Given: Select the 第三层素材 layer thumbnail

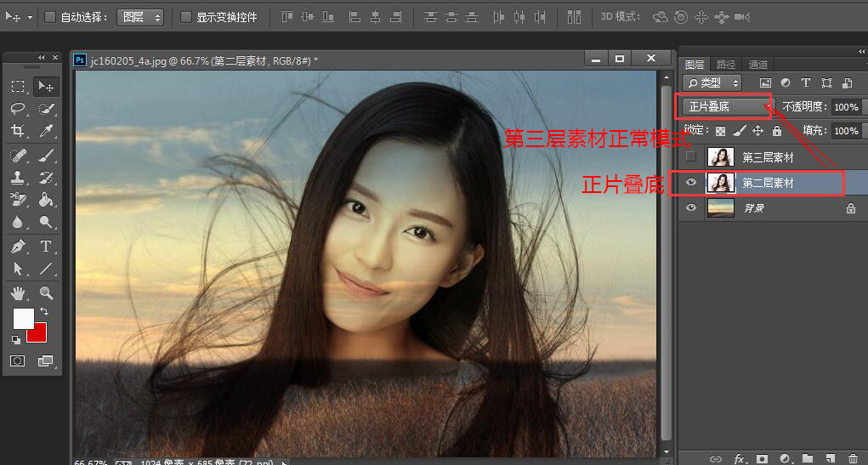Looking at the screenshot, I should click(x=721, y=157).
